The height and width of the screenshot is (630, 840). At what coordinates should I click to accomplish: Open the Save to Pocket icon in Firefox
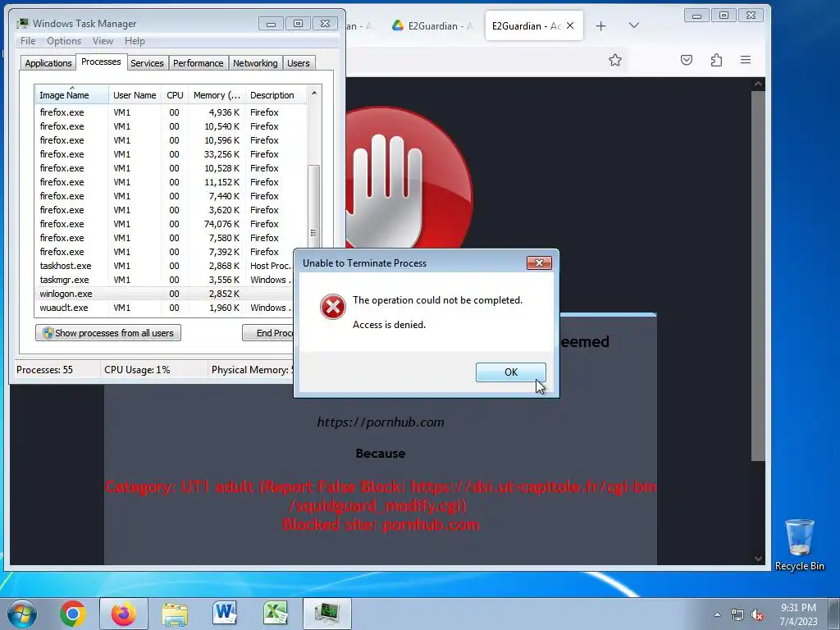(687, 60)
